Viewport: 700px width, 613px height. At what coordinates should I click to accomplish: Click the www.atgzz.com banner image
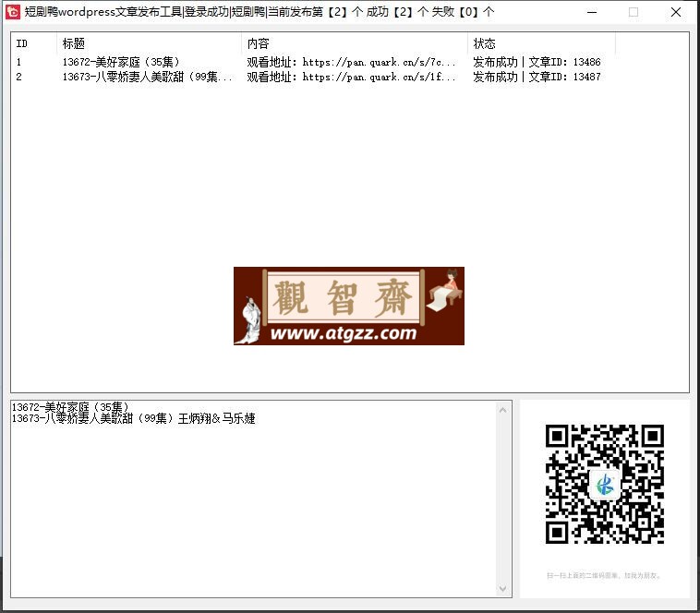(x=349, y=306)
